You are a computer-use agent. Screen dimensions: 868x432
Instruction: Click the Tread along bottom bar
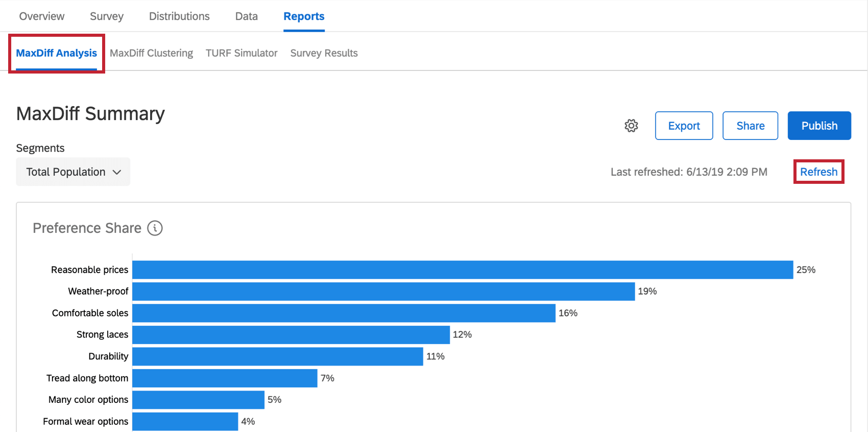point(225,378)
